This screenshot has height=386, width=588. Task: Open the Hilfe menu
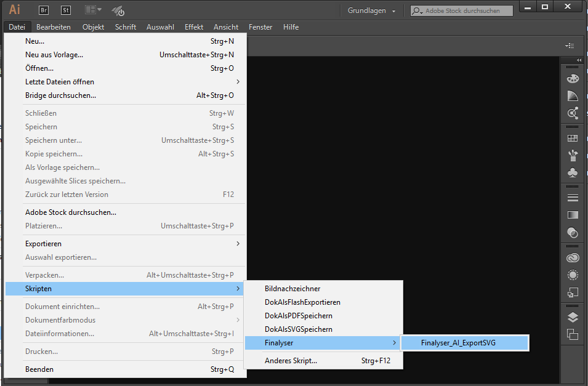click(x=291, y=27)
